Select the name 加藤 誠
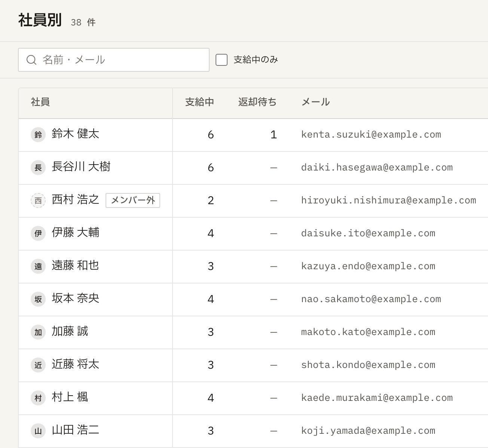This screenshot has width=488, height=448. click(70, 331)
